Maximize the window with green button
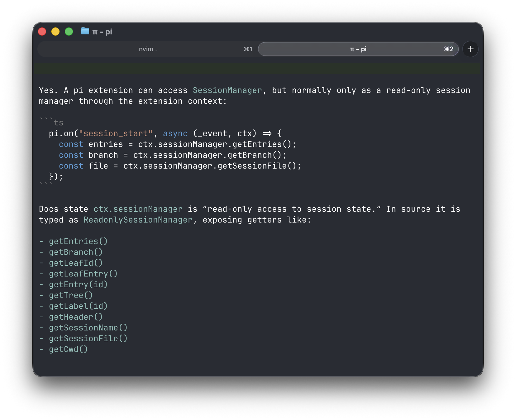The image size is (516, 420). 69,32
